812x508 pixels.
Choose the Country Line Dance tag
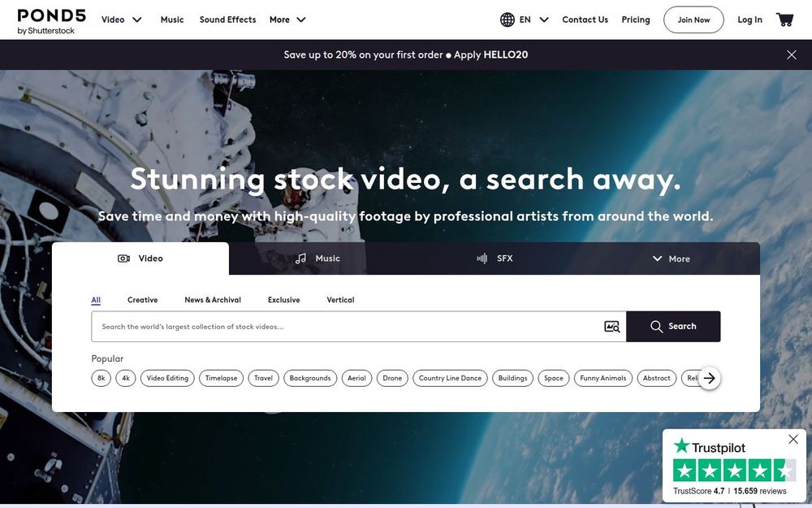[450, 379]
